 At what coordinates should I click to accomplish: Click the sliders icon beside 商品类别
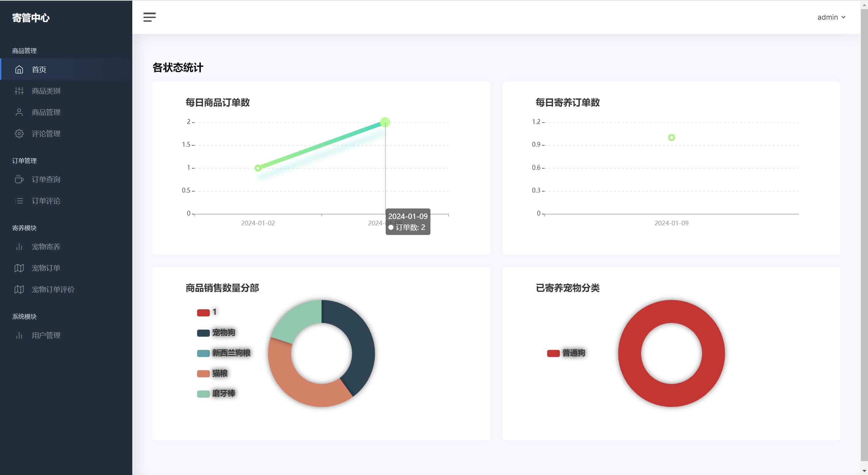pos(19,91)
